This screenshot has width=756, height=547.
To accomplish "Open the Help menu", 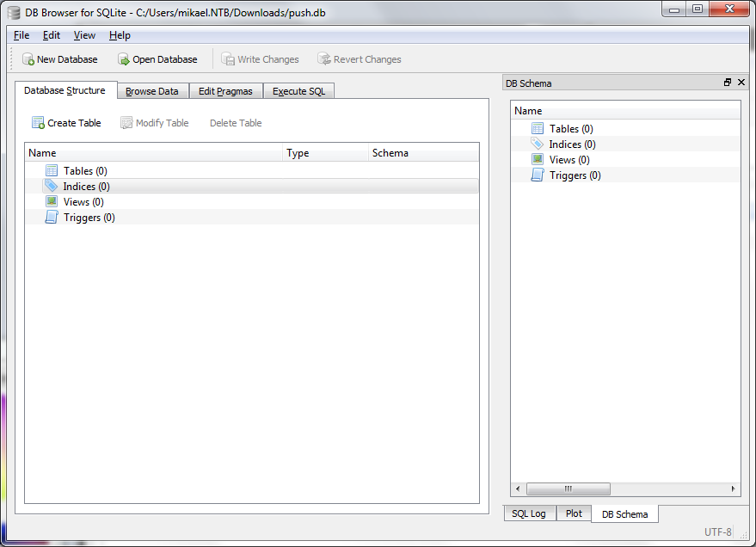I will pyautogui.click(x=120, y=35).
